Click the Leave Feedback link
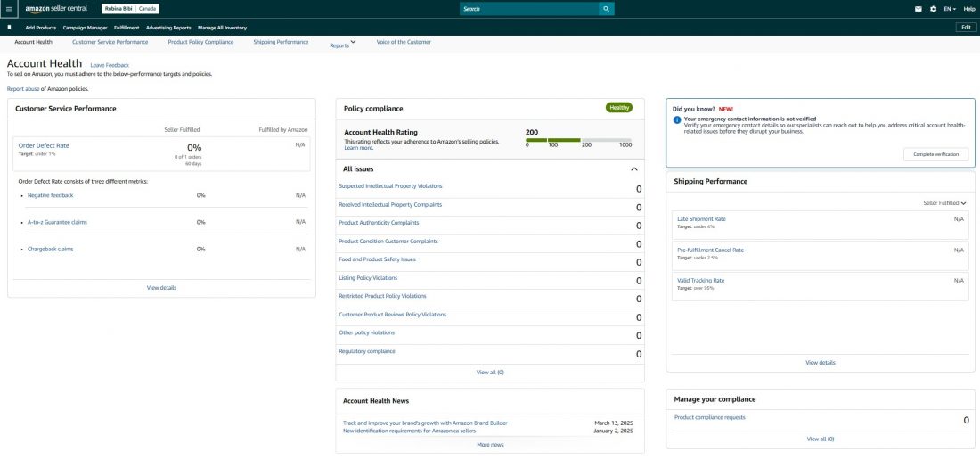The image size is (980, 476). coord(110,65)
